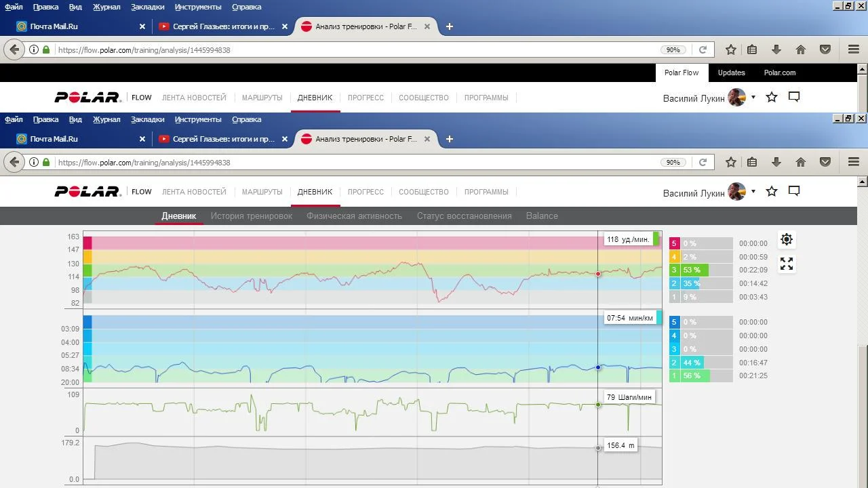Viewport: 868px width, 488px height.
Task: Click pink heart rate zone 5 swatch in legend
Action: [673, 243]
